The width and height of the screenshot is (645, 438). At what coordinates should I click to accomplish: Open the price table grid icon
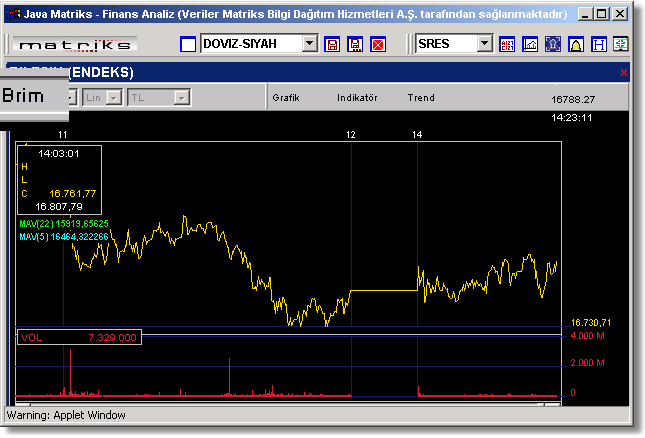[508, 45]
